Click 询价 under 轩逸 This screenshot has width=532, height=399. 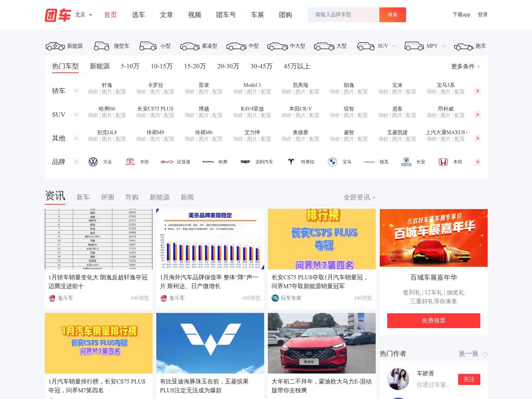[93, 92]
